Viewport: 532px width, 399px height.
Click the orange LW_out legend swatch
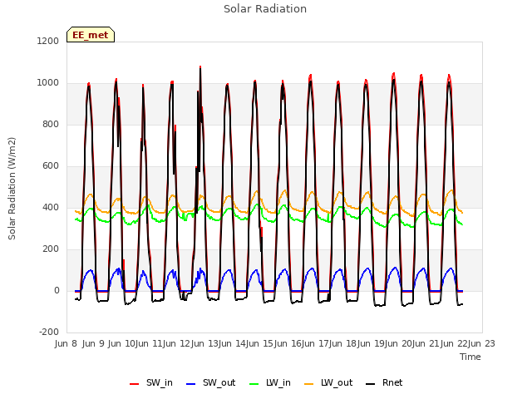[x=308, y=384]
